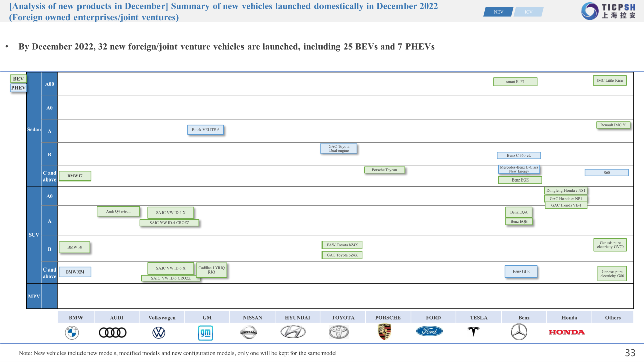This screenshot has width=644, height=362.
Task: Click the TOYOTA column header
Action: pyautogui.click(x=343, y=317)
